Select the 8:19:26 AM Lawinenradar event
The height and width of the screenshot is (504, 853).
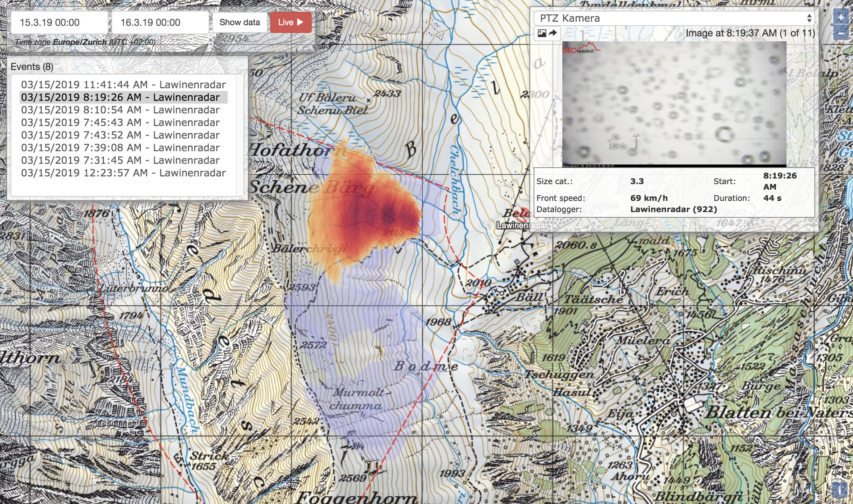click(x=124, y=97)
